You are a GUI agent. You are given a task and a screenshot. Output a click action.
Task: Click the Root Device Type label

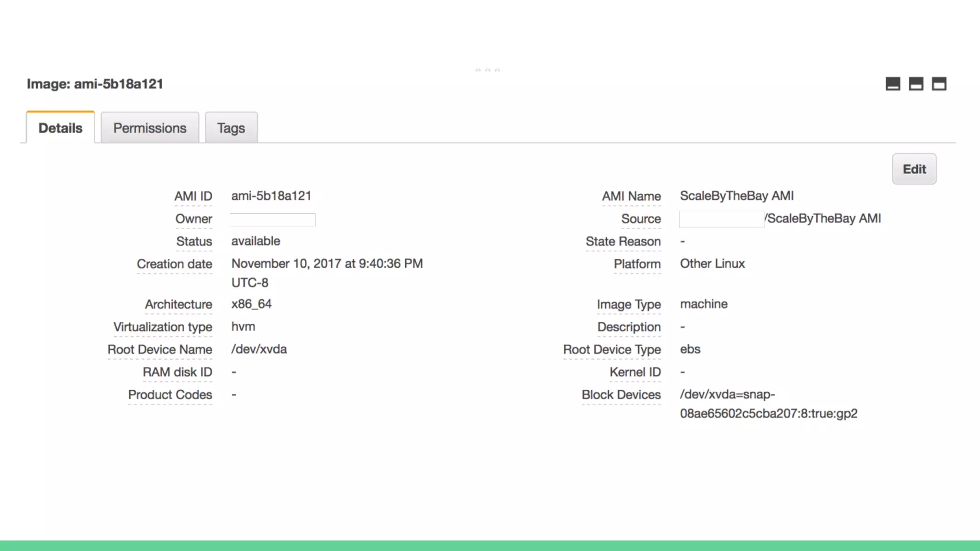tap(612, 350)
